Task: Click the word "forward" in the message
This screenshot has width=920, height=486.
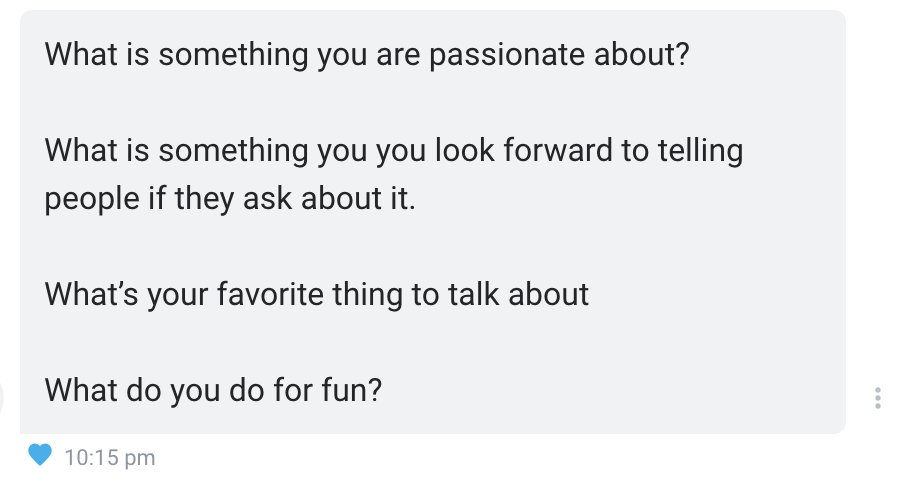Action: click(x=558, y=150)
